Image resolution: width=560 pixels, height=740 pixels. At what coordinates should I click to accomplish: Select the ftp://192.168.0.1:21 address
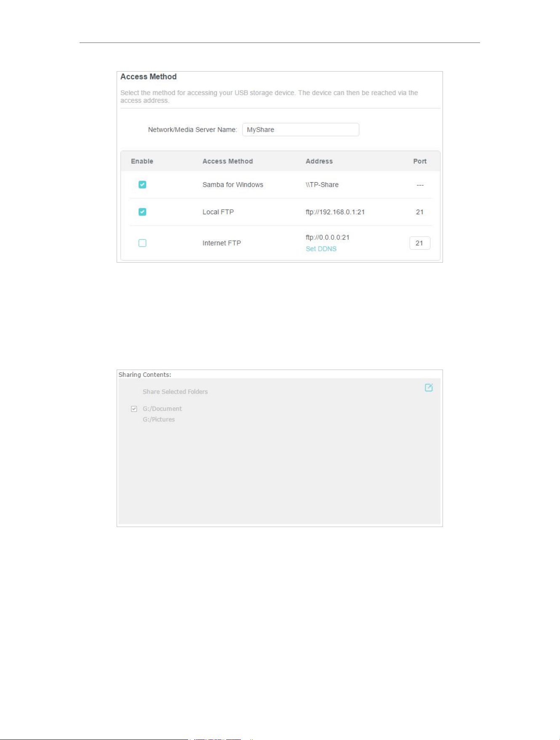coord(335,212)
